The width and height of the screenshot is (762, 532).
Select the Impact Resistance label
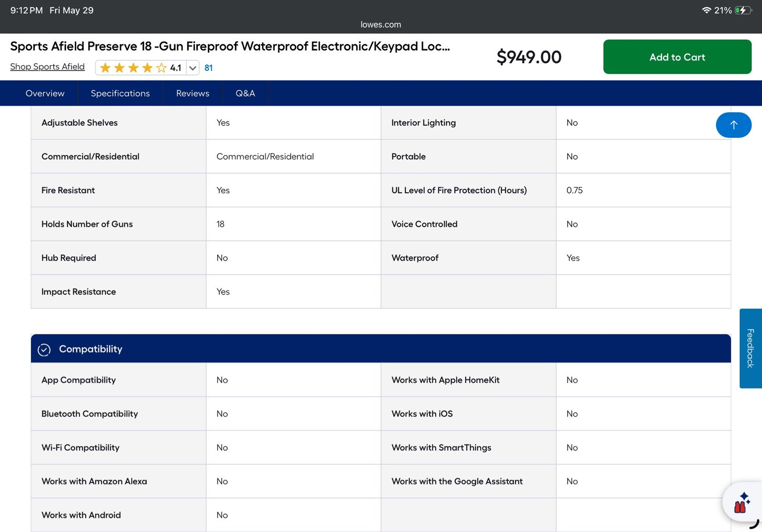79,292
